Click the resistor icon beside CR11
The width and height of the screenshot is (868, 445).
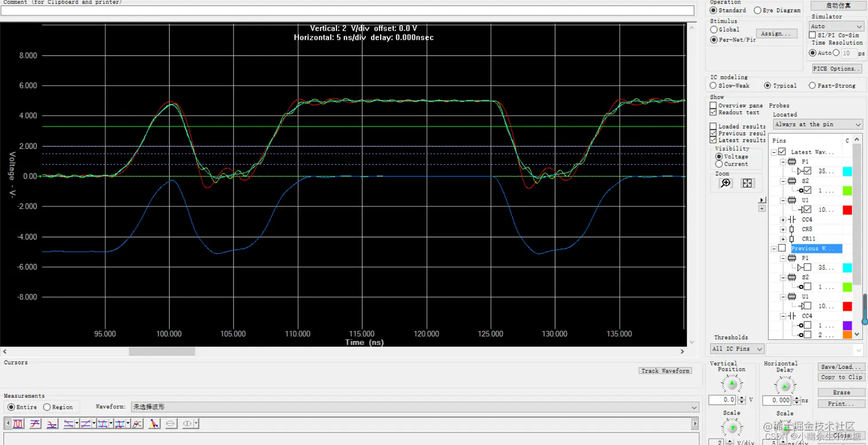pyautogui.click(x=792, y=239)
